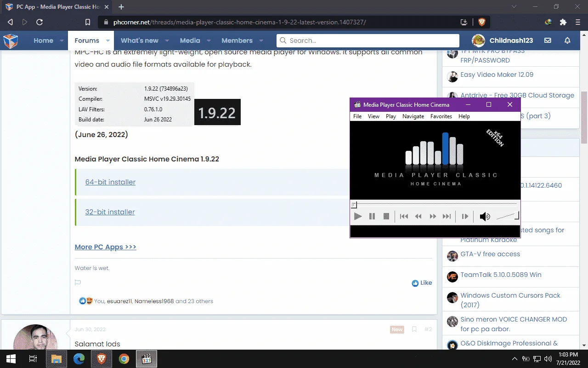Open the Brave main menu hamburger icon
588x368 pixels.
(577, 22)
